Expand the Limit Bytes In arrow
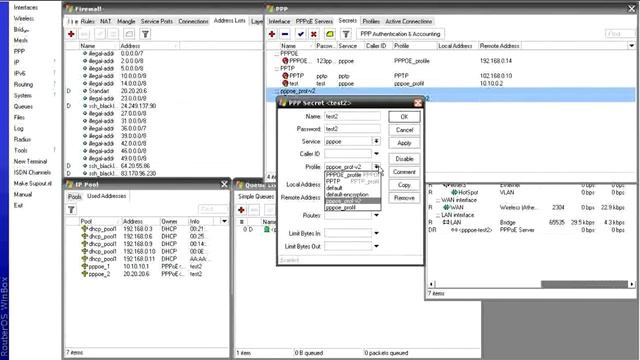Viewport: 640px width, 360px height. pyautogui.click(x=376, y=233)
